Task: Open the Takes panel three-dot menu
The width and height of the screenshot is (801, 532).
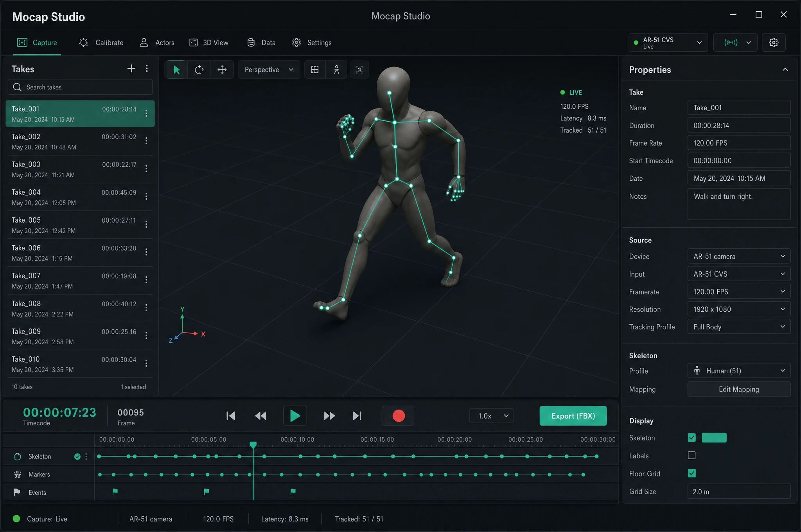Action: [147, 68]
